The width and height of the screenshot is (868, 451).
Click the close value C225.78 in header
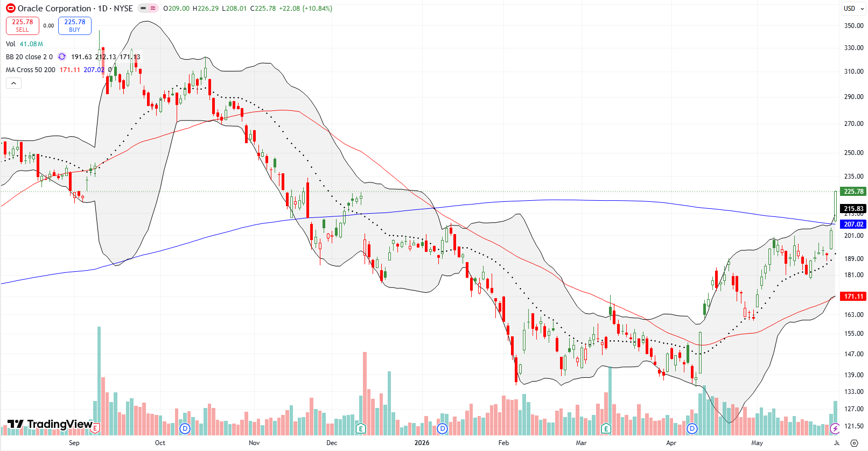[264, 9]
